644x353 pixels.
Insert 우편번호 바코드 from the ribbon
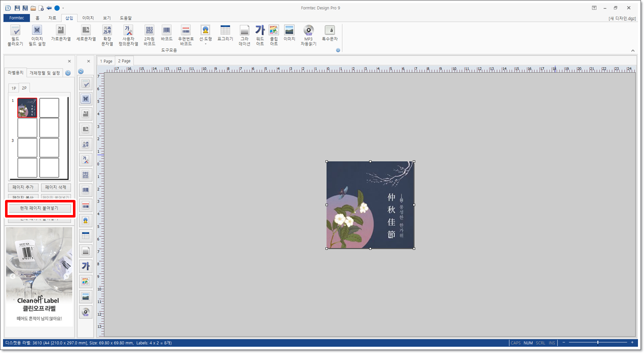pos(186,35)
